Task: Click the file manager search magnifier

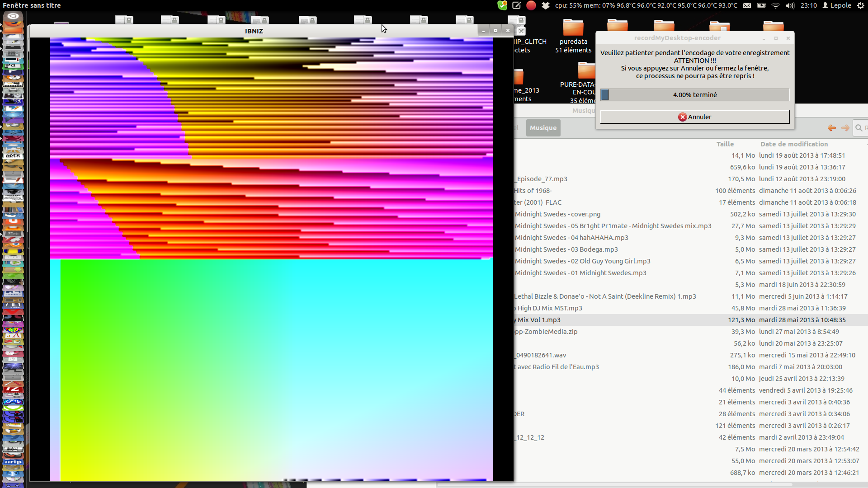Action: pos(859,128)
